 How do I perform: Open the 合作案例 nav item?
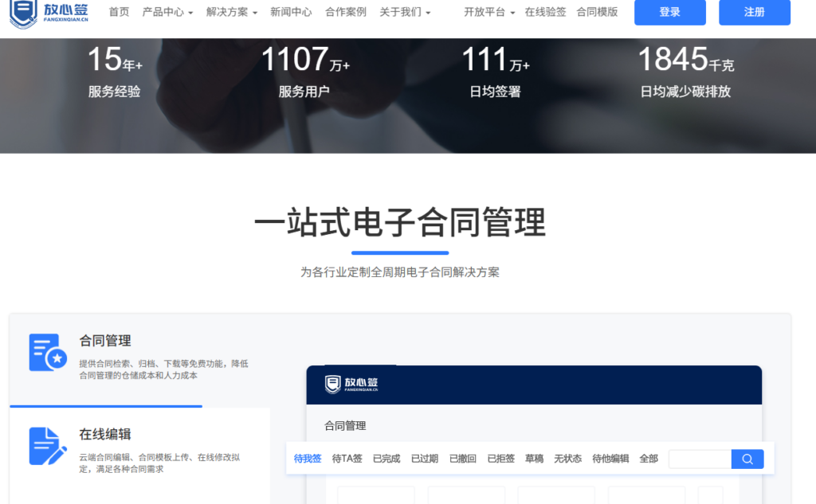(346, 11)
